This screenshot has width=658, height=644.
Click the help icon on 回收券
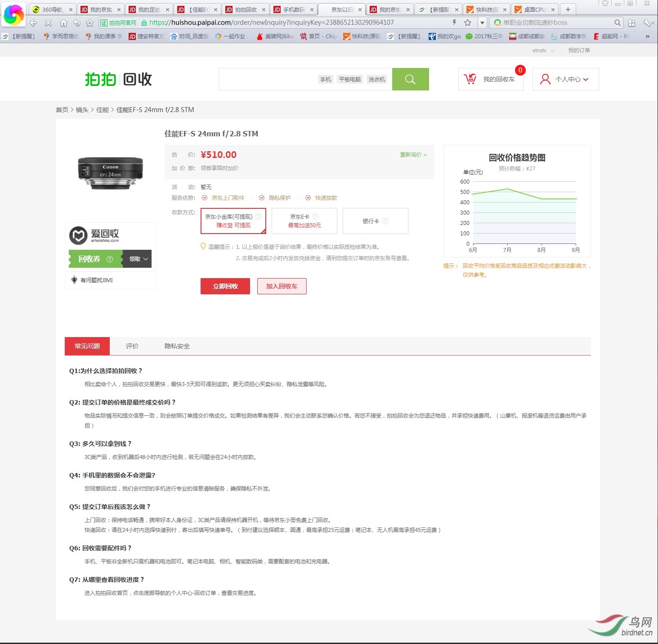[x=109, y=259]
